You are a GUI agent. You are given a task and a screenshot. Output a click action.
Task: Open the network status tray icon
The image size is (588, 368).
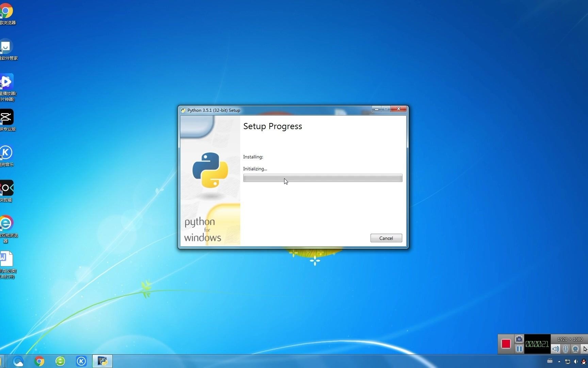tap(567, 362)
